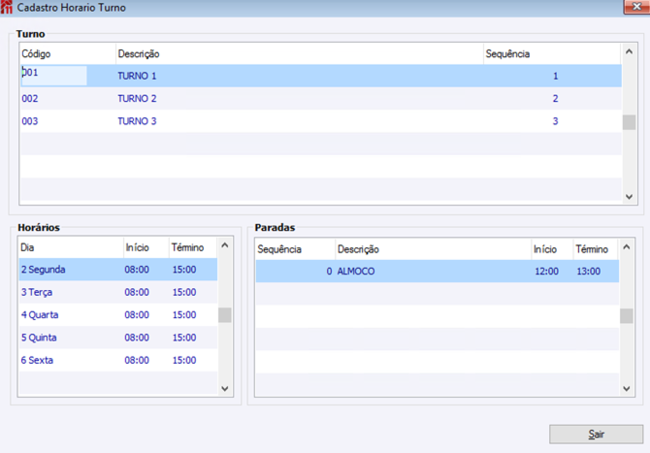Click the 15:00 end time for Sexta

[184, 360]
